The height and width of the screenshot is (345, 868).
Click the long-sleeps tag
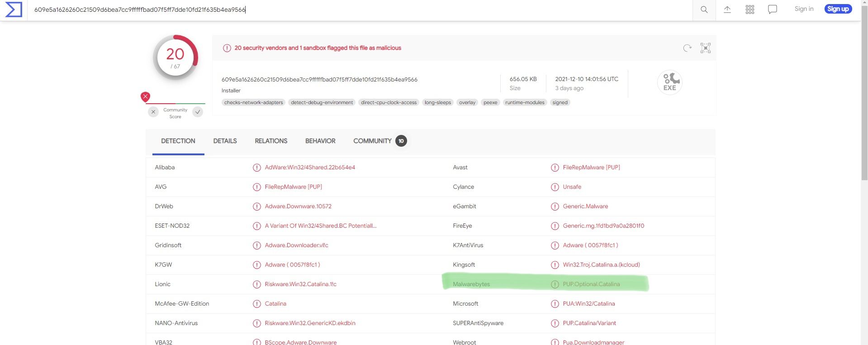click(x=438, y=102)
